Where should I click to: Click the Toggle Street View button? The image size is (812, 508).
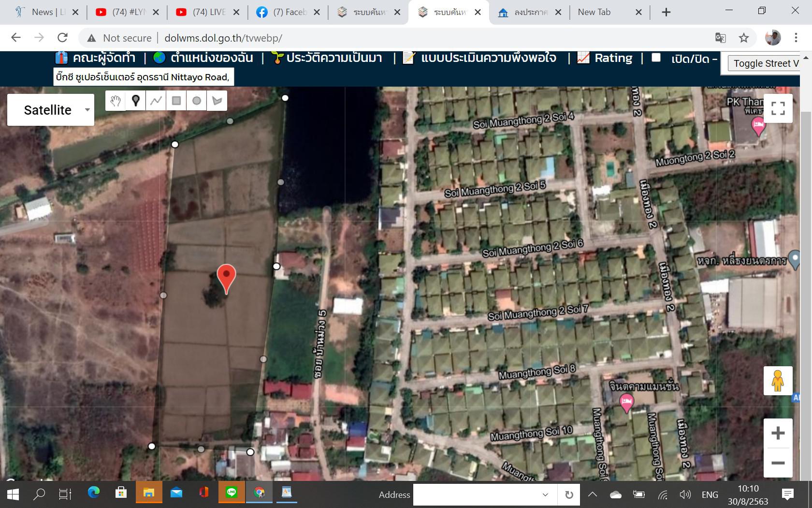[x=765, y=63]
